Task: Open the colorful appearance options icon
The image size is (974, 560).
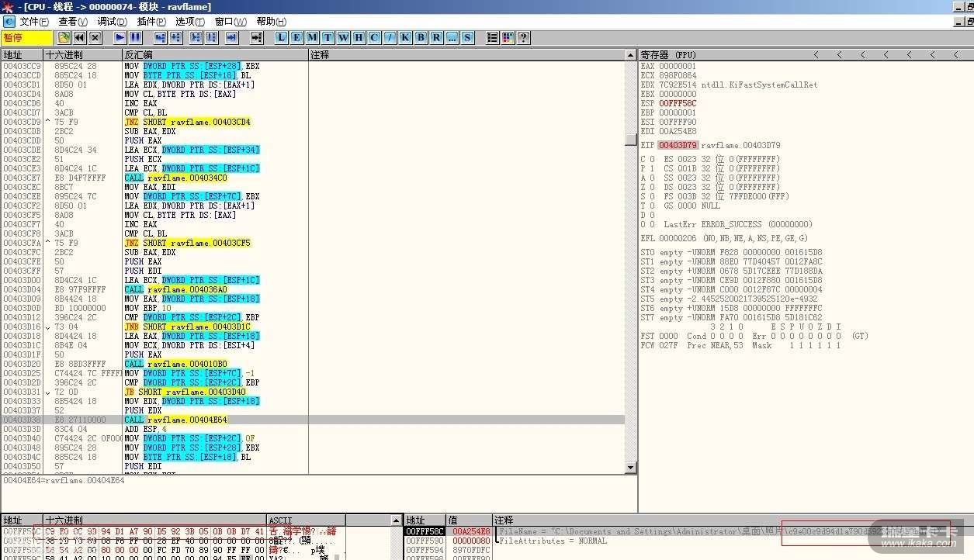Action: (x=508, y=37)
